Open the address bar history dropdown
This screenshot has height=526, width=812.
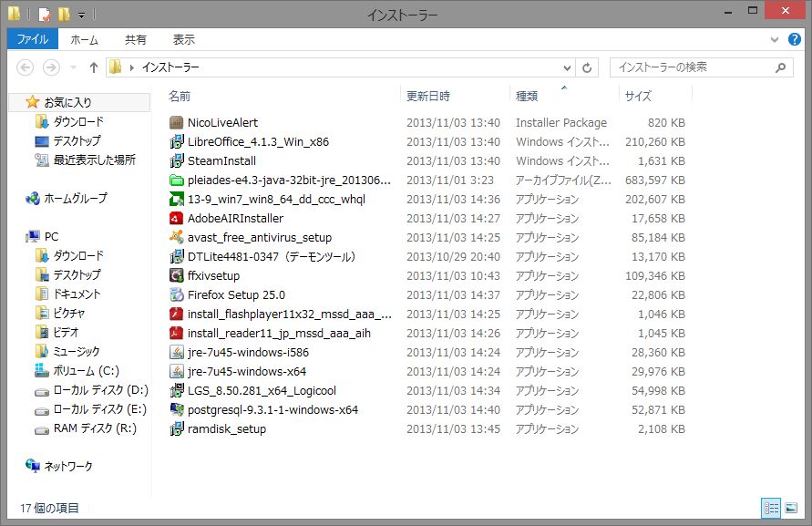pyautogui.click(x=567, y=67)
